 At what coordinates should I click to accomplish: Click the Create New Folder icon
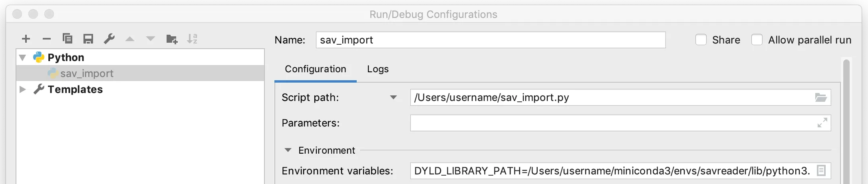(x=172, y=39)
